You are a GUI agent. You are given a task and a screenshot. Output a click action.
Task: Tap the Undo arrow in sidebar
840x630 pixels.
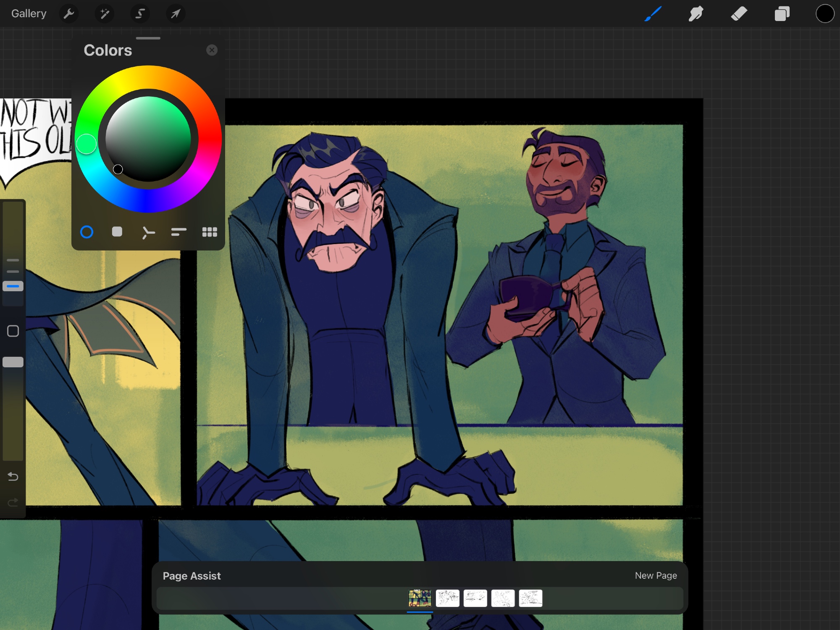13,477
